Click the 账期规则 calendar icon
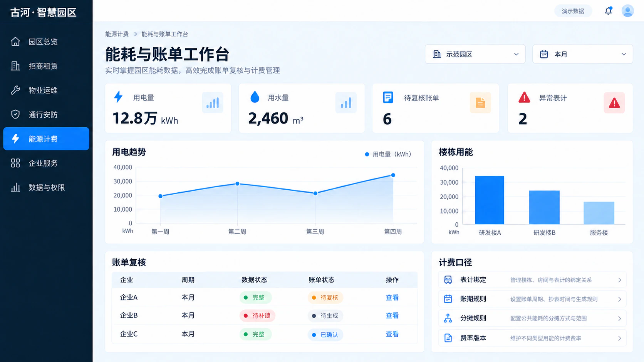The image size is (644, 362). pyautogui.click(x=448, y=299)
